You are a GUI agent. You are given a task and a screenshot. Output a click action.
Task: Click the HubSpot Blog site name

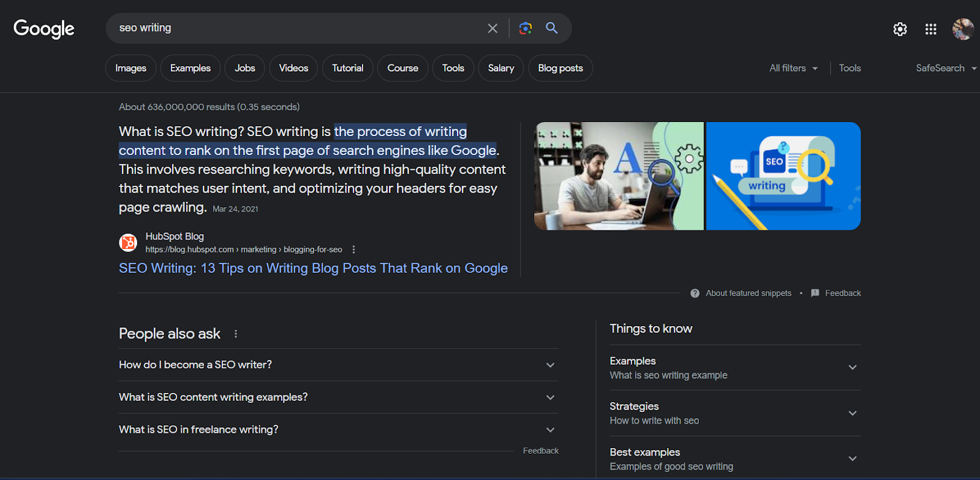(x=175, y=236)
